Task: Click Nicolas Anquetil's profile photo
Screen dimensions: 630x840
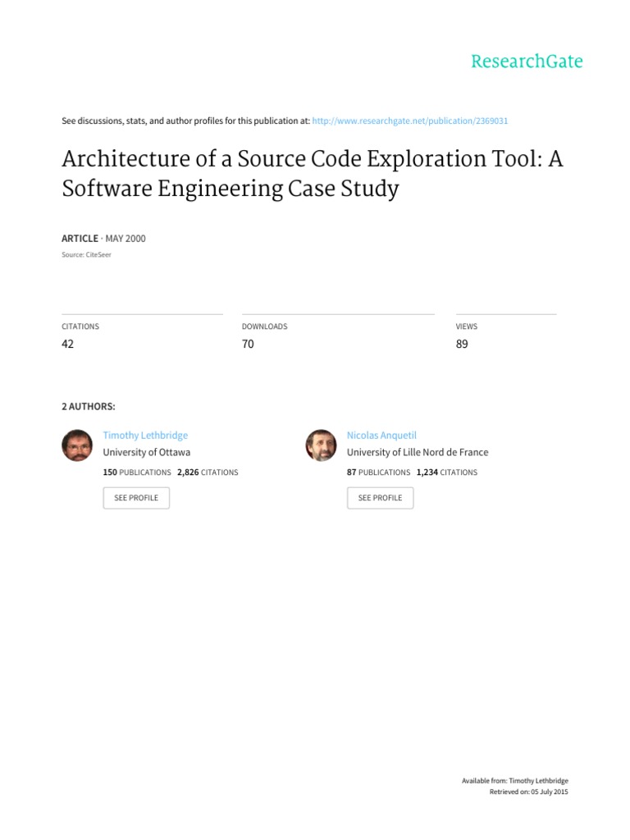Action: [322, 445]
